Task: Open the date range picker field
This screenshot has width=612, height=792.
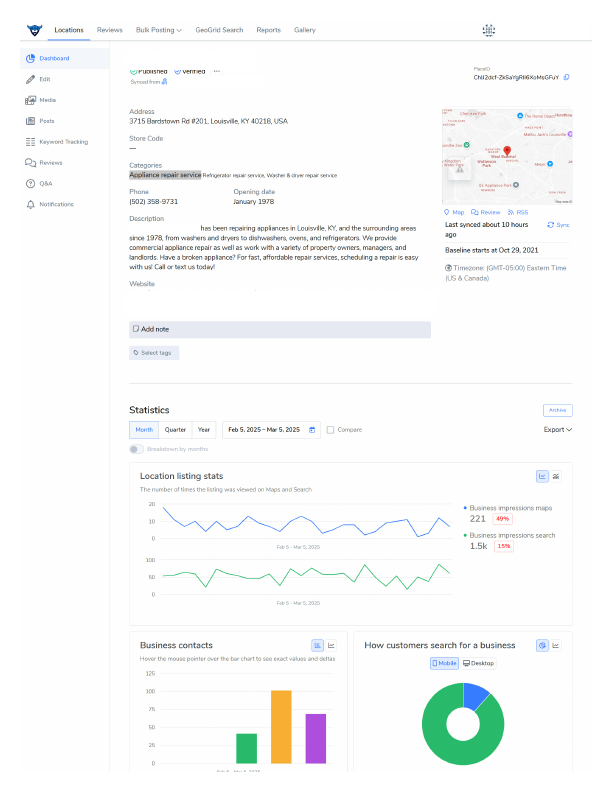Action: click(x=271, y=430)
